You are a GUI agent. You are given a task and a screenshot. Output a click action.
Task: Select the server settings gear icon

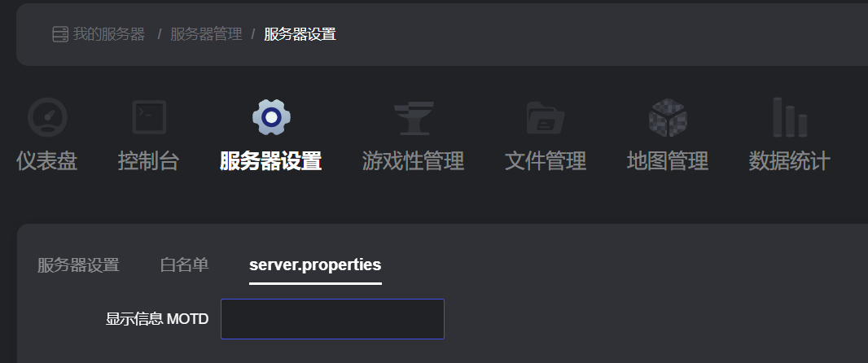(x=271, y=117)
